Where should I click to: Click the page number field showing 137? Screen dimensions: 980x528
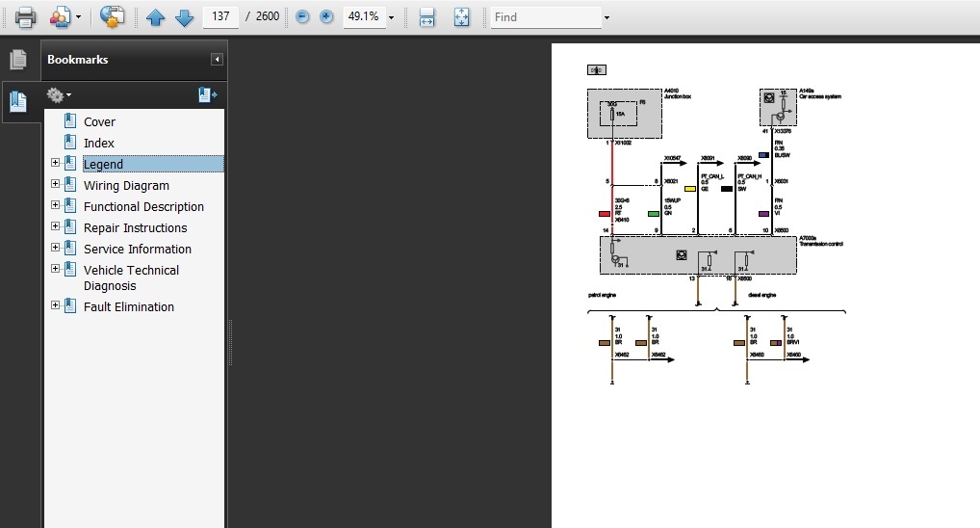[220, 16]
